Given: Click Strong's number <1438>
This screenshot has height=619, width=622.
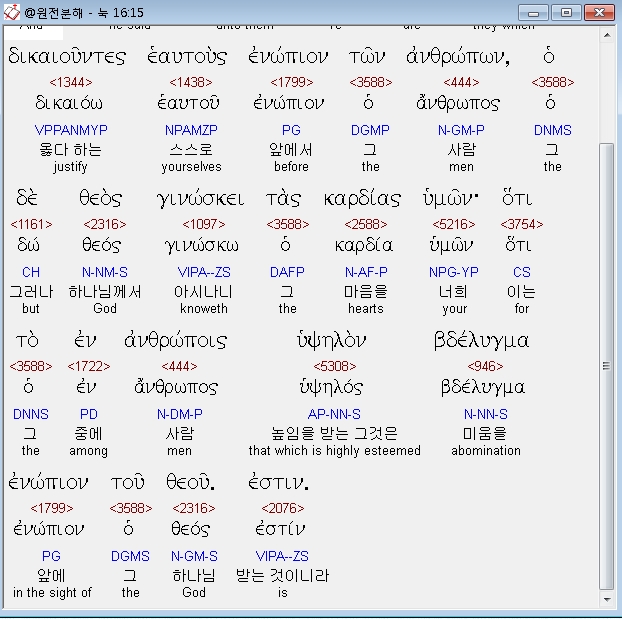Looking at the screenshot, I should 191,83.
